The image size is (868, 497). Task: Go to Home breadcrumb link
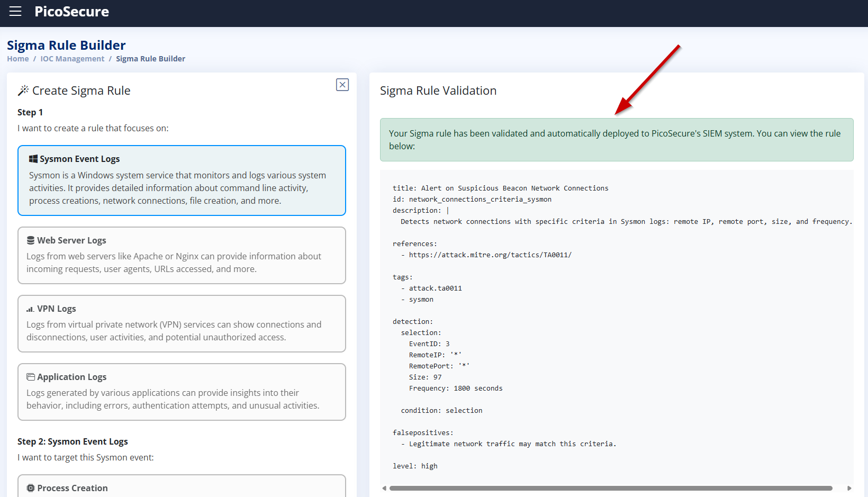click(x=18, y=59)
